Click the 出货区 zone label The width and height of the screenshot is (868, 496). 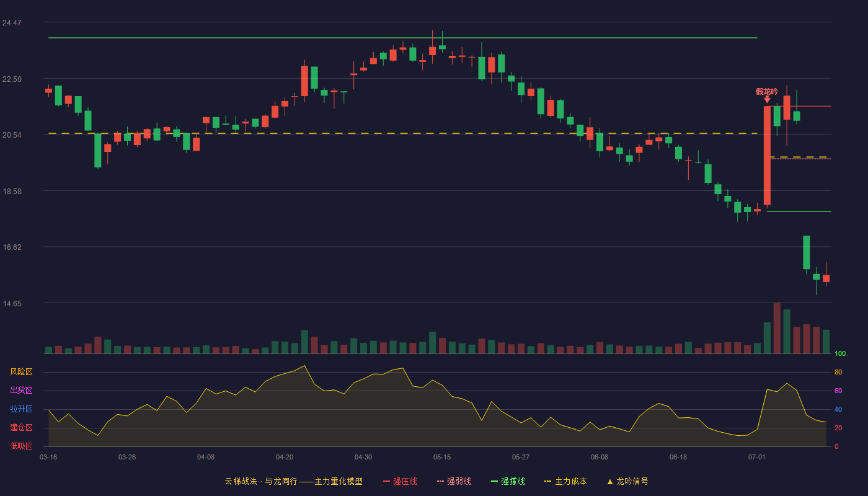[21, 391]
